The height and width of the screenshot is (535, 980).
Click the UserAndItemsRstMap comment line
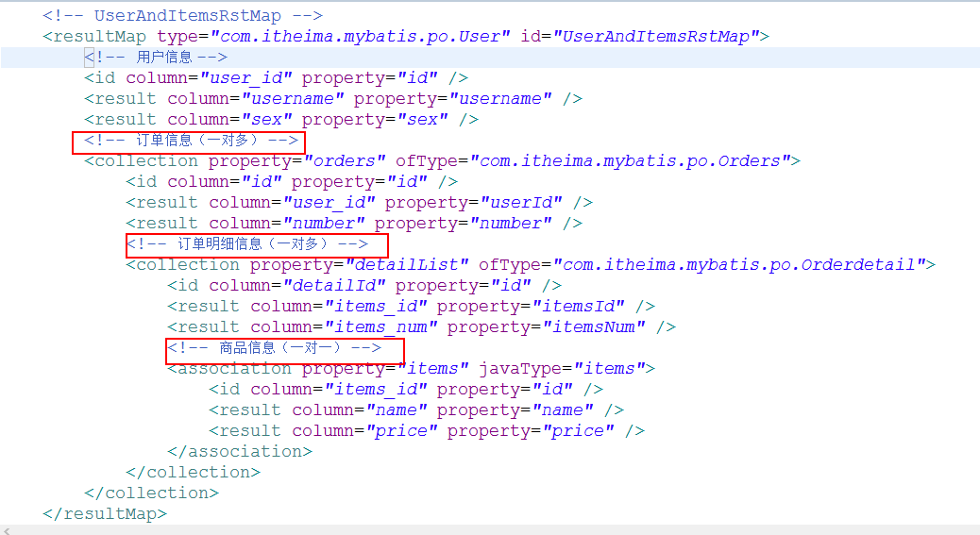coord(182,16)
